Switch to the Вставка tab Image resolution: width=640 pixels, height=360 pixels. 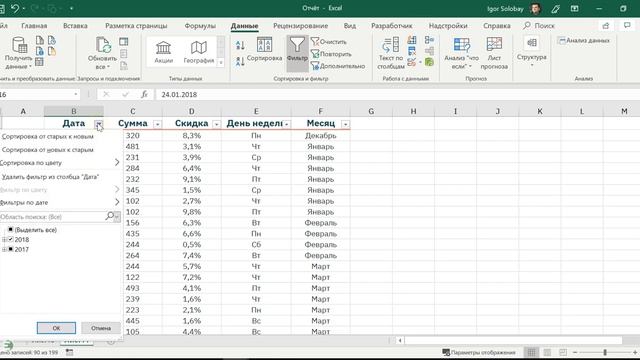coord(75,26)
